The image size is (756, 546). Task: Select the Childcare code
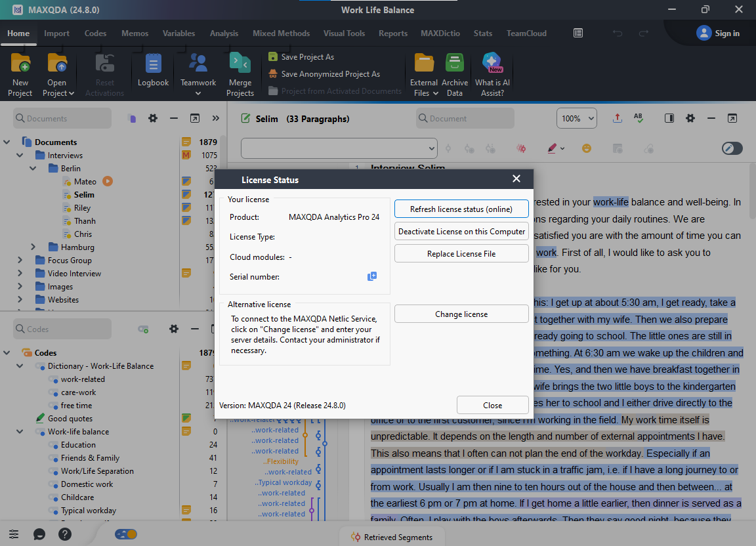coord(77,497)
